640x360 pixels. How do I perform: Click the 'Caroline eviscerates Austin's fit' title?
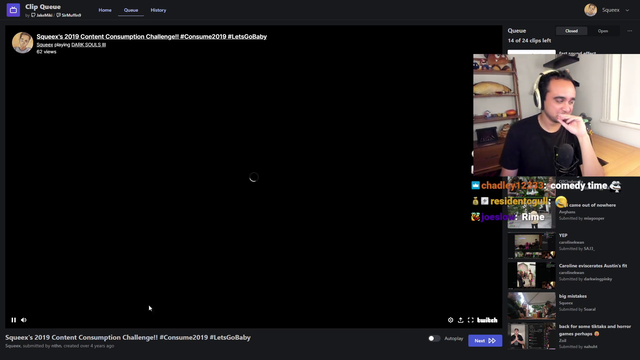tap(593, 266)
